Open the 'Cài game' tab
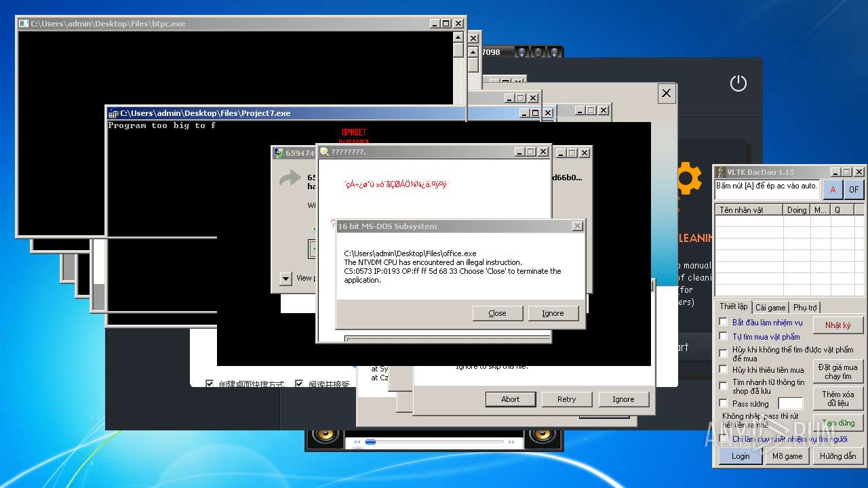 pyautogui.click(x=770, y=307)
